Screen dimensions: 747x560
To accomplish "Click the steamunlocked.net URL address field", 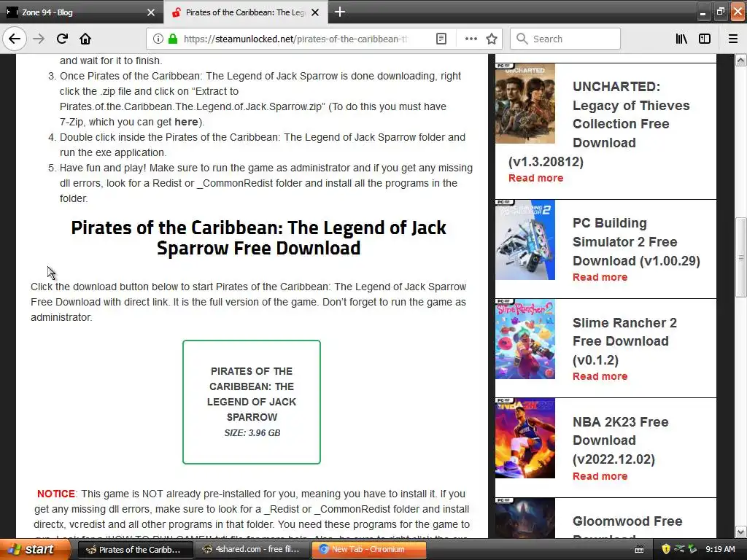I will [x=295, y=39].
